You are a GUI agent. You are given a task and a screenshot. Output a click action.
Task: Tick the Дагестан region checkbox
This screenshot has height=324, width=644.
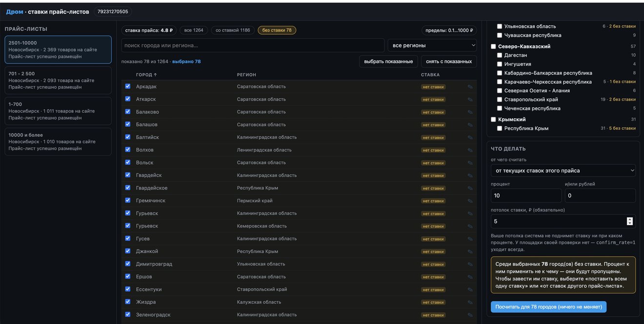pos(500,55)
